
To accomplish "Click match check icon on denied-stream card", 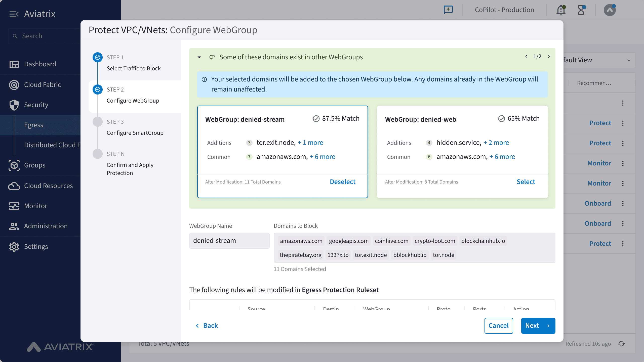I will click(316, 119).
